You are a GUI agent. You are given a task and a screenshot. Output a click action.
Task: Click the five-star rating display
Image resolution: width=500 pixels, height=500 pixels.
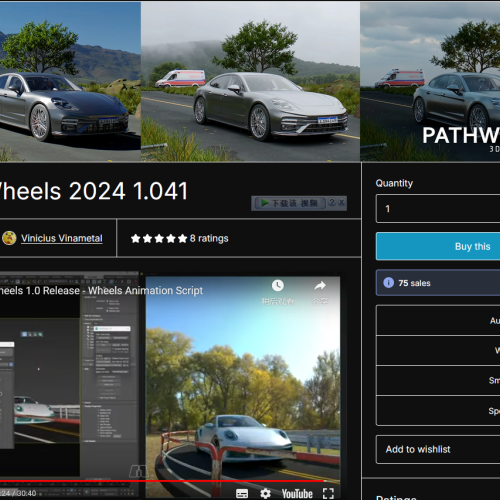coord(159,238)
